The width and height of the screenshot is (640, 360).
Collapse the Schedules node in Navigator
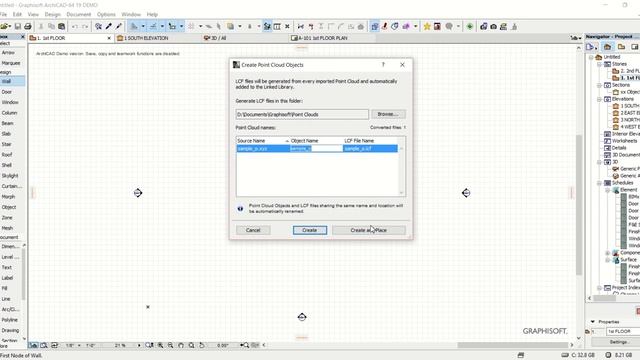click(599, 183)
